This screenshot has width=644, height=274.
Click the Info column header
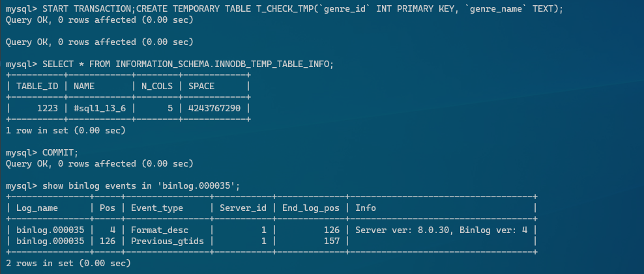[366, 208]
